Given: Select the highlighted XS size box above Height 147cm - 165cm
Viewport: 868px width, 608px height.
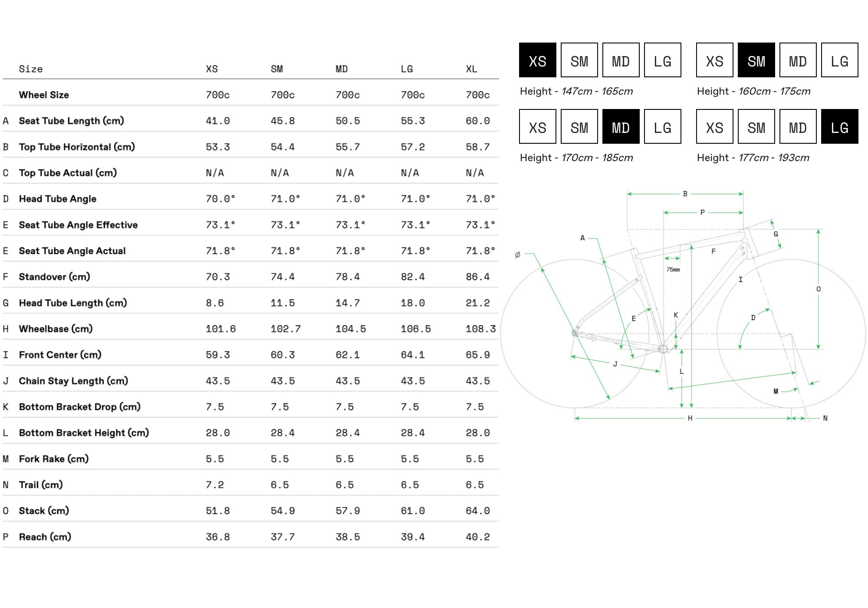Looking at the screenshot, I should 537,60.
